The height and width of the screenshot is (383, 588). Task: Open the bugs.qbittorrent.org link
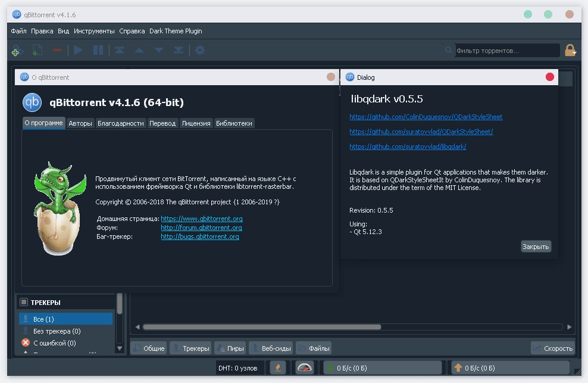click(x=199, y=236)
